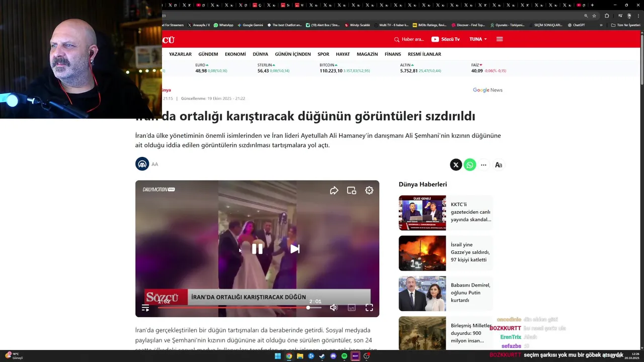Open the IMDb Ratings bookmark
Image resolution: width=644 pixels, height=362 pixels.
pos(429,25)
